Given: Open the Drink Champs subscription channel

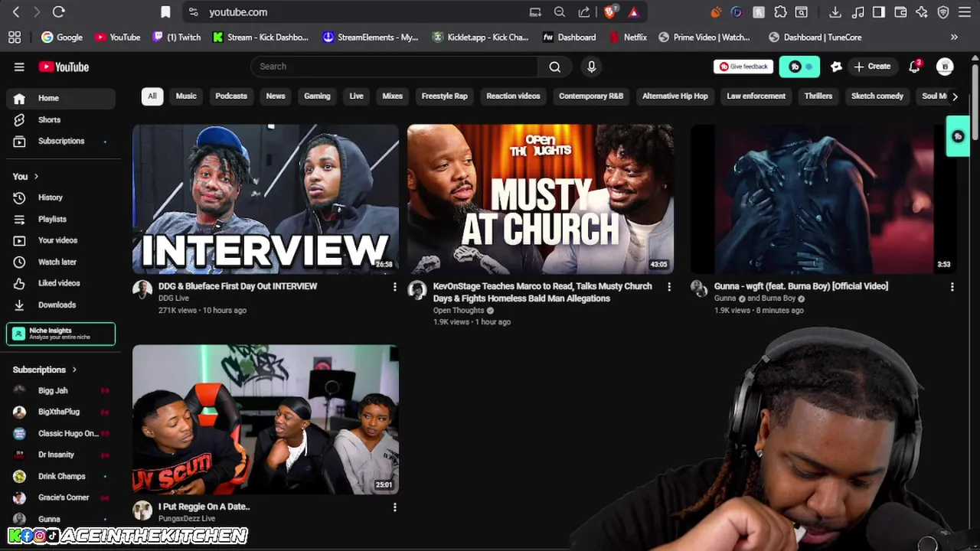Looking at the screenshot, I should tap(61, 476).
